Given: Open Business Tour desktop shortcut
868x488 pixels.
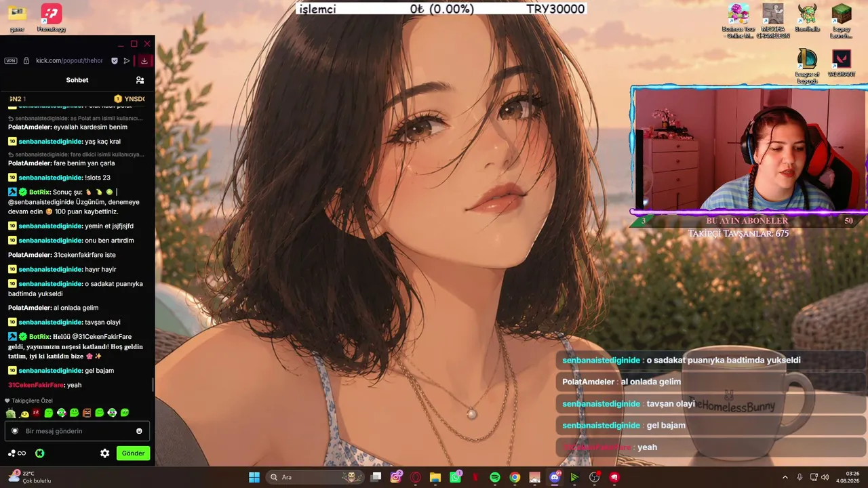Looking at the screenshot, I should pos(738,21).
